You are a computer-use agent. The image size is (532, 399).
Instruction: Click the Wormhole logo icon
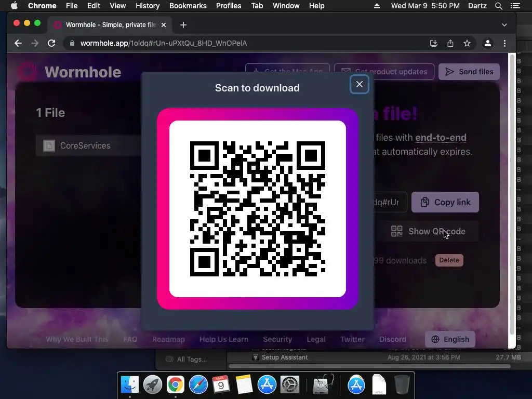[27, 72]
